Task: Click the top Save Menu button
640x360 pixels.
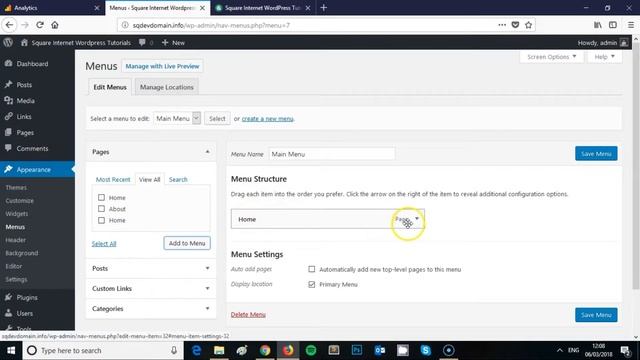Action: tap(596, 154)
